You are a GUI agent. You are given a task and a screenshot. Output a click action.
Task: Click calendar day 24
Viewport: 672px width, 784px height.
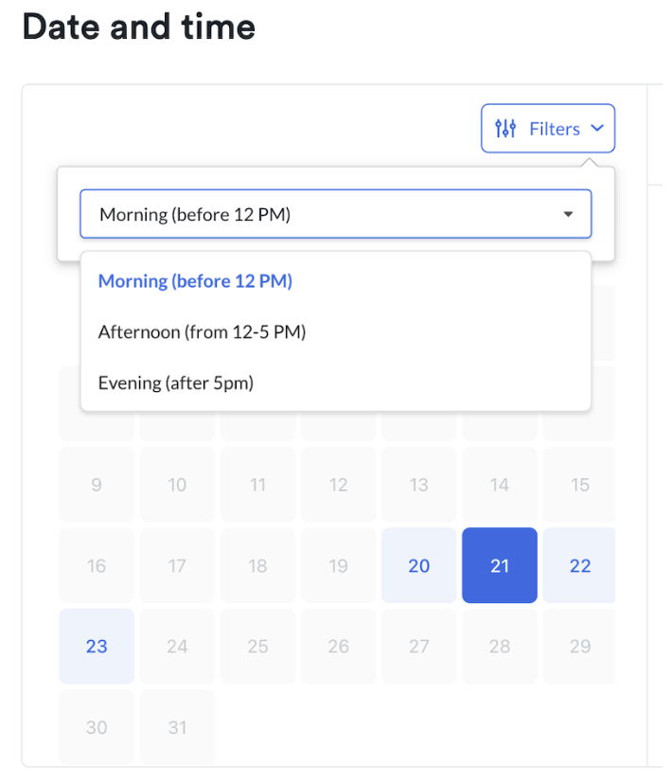(177, 646)
